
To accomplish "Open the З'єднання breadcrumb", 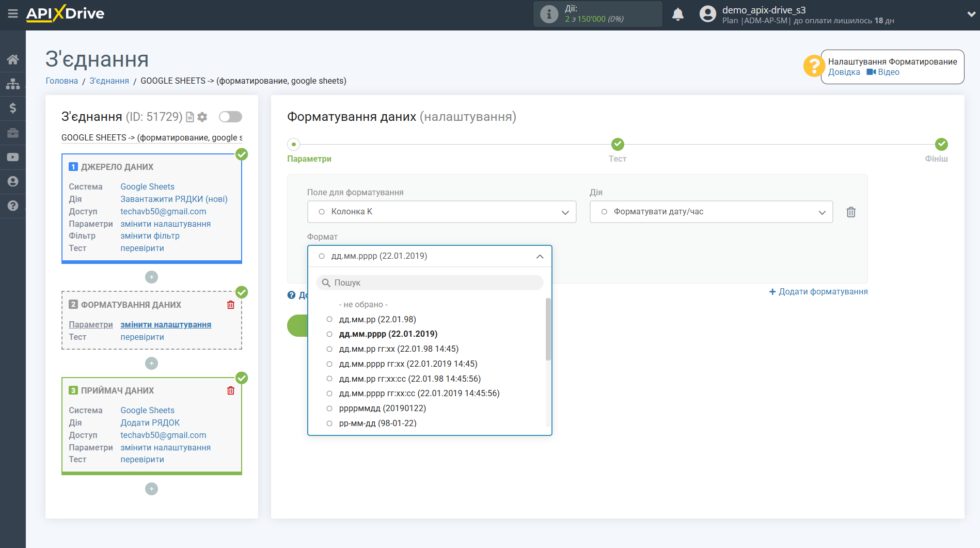I will 109,81.
